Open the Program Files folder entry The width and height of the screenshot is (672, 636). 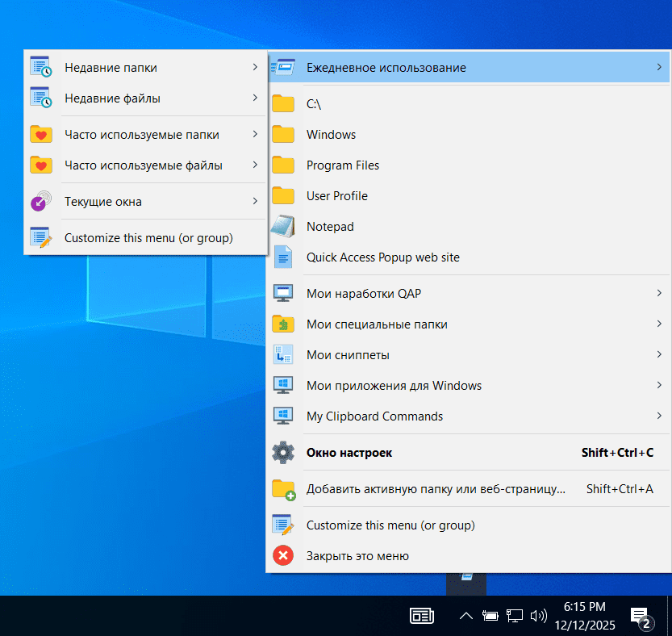tap(343, 165)
